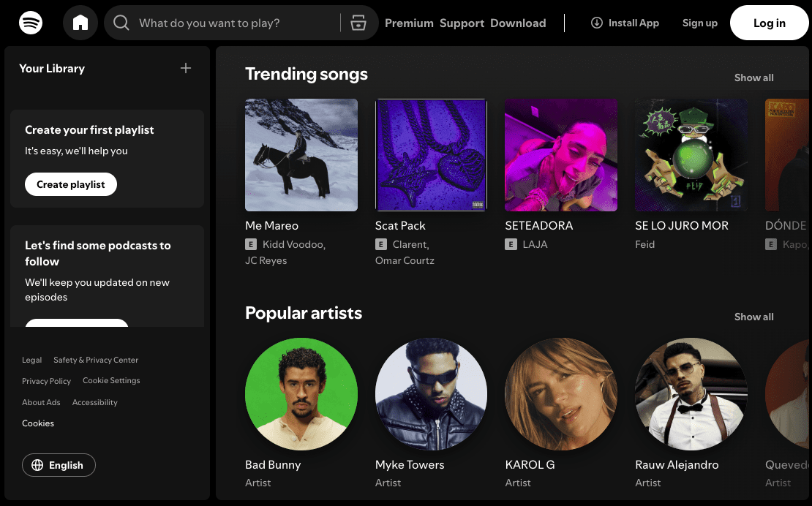Viewport: 812px width, 506px height.
Task: Click artist name JC Reyes
Action: 266,260
